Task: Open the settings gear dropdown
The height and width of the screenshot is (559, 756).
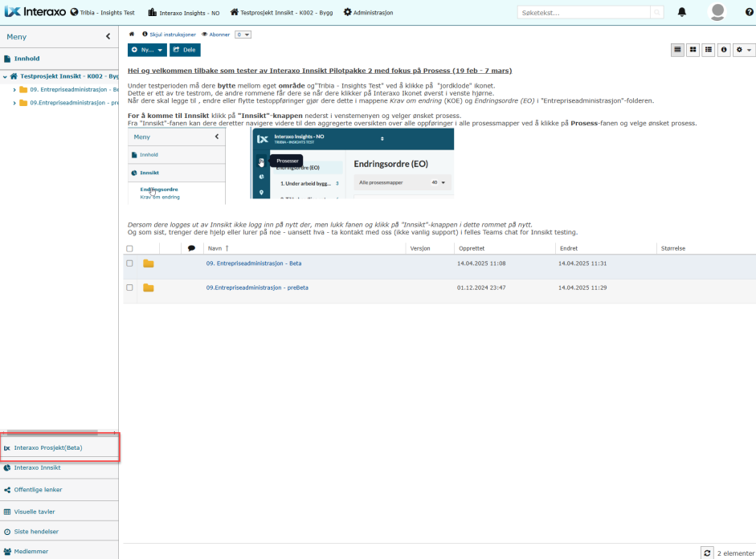Action: (743, 50)
